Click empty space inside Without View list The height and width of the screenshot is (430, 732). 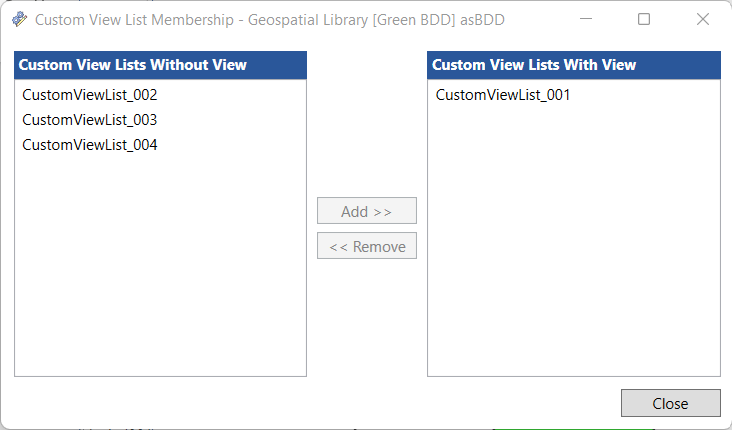click(x=160, y=270)
